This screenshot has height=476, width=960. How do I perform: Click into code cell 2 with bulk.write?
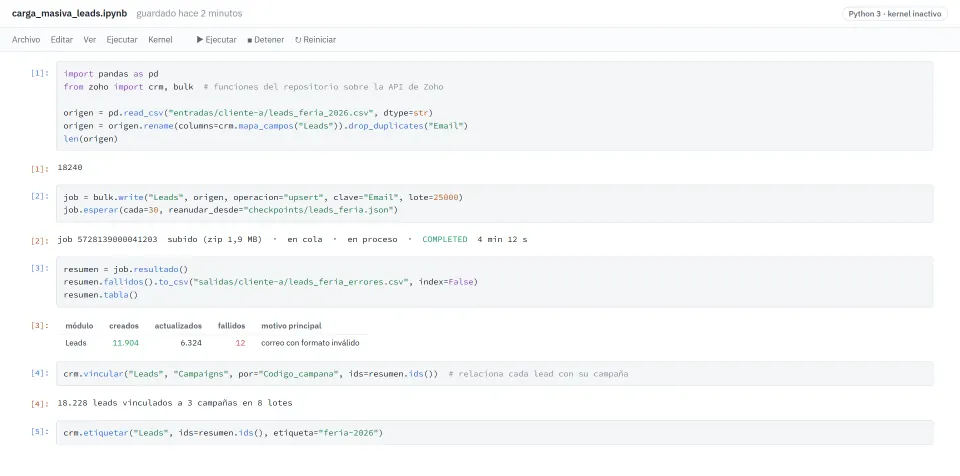tap(494, 203)
